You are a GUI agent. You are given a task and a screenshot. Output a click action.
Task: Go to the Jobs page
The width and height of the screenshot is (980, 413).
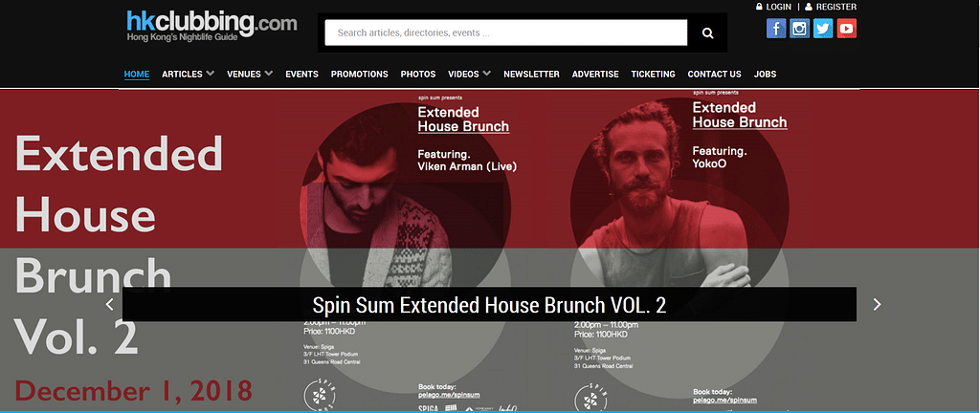tap(765, 74)
